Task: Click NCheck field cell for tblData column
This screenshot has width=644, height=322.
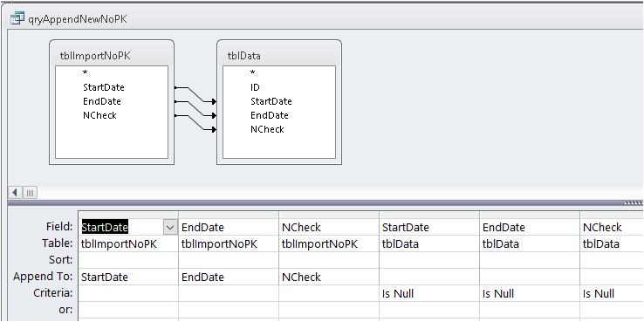Action: [612, 227]
